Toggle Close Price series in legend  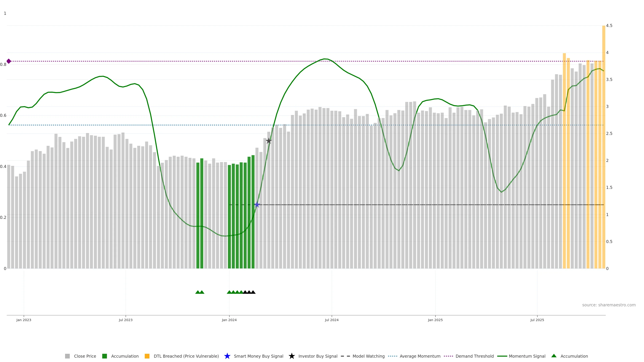click(x=85, y=356)
